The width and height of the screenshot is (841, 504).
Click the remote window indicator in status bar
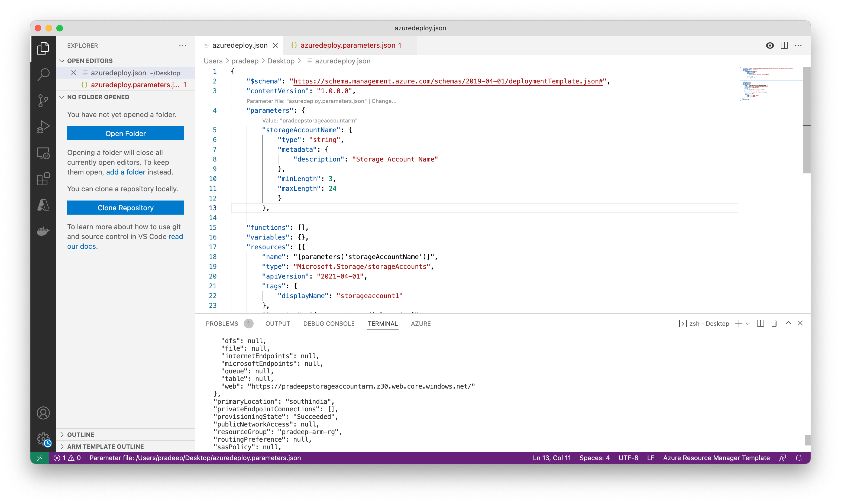[39, 458]
